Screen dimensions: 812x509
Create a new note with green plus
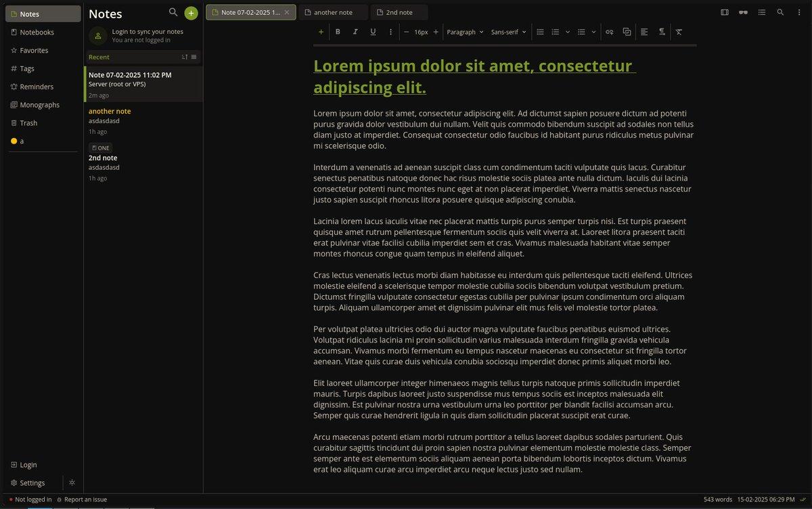click(x=191, y=13)
